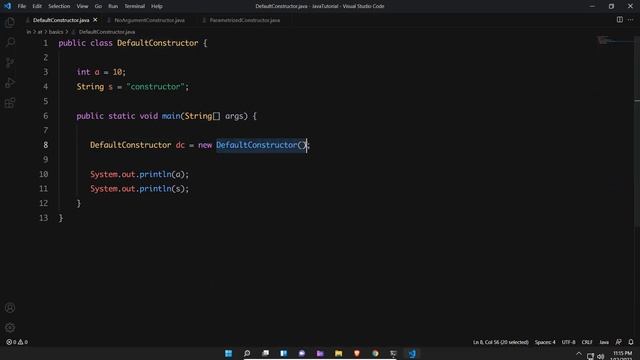Open the Run menu
The image size is (640, 360).
coord(113,6)
